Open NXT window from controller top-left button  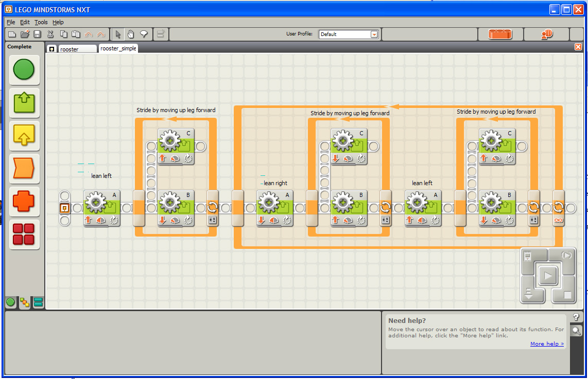coord(528,257)
